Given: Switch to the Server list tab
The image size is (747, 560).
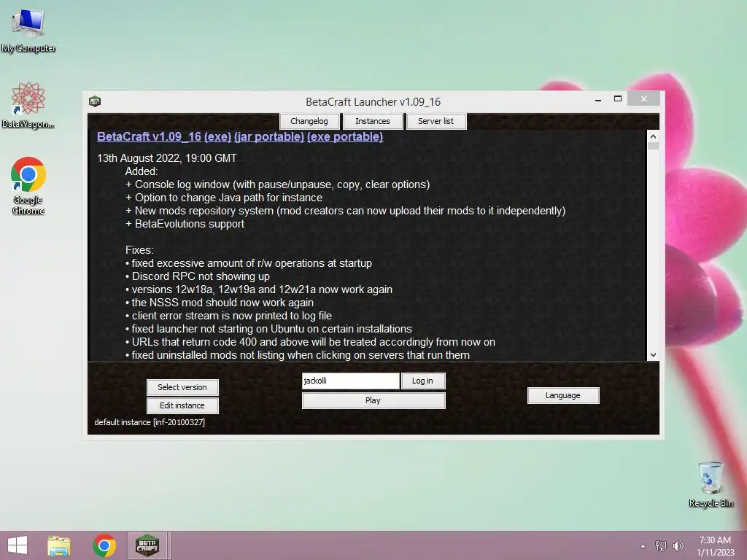Looking at the screenshot, I should tap(436, 121).
